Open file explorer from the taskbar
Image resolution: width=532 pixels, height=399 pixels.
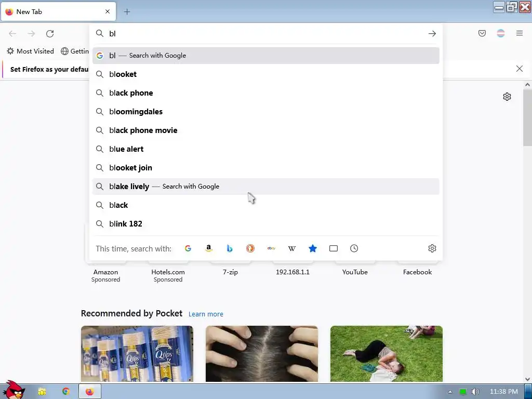pyautogui.click(x=42, y=392)
